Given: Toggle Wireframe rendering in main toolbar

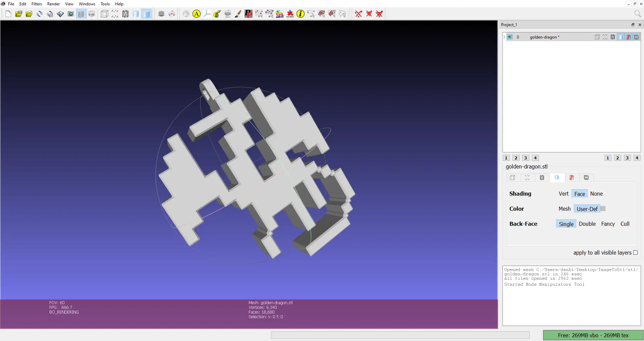Looking at the screenshot, I should [x=125, y=14].
